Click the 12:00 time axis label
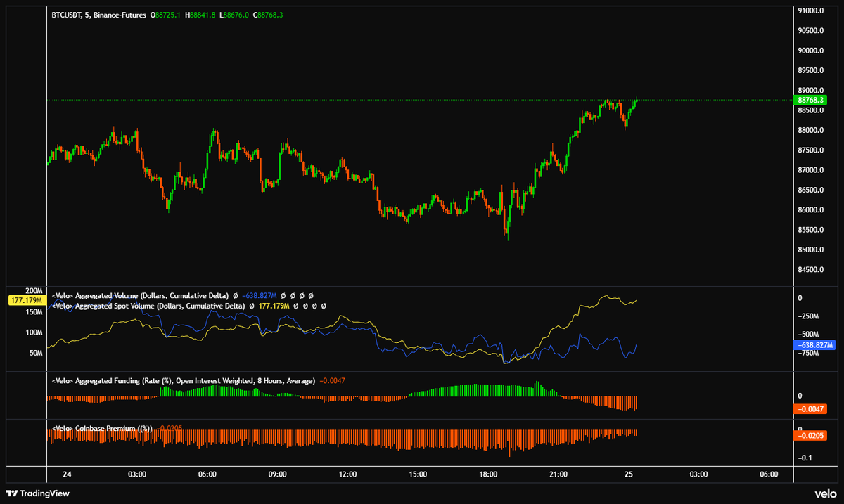The image size is (844, 504). click(x=347, y=474)
